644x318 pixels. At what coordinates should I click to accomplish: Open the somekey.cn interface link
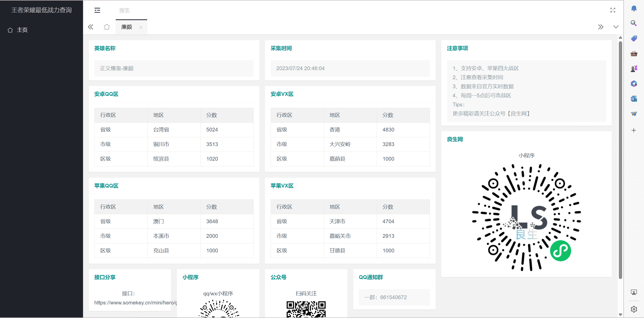[x=136, y=303]
